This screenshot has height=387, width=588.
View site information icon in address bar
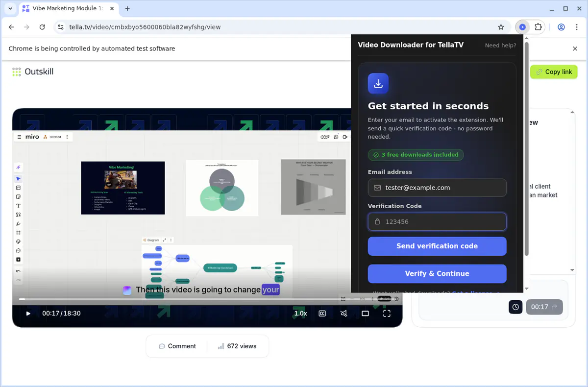click(60, 27)
